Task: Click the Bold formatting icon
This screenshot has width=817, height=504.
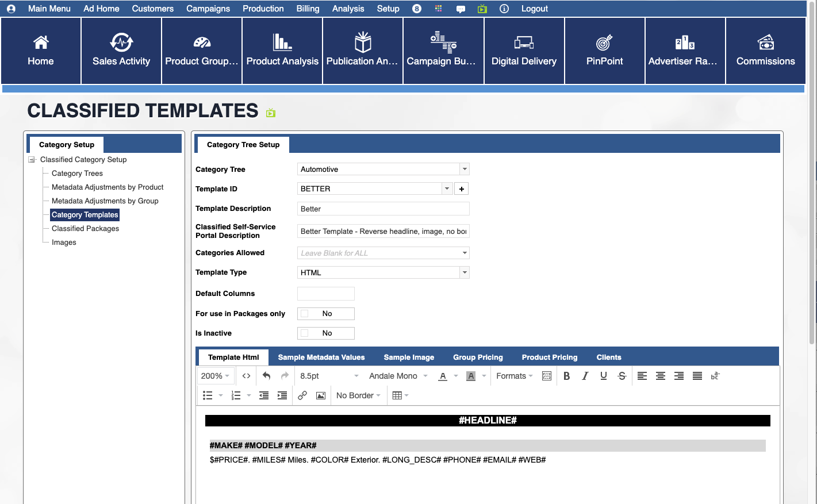Action: tap(566, 376)
